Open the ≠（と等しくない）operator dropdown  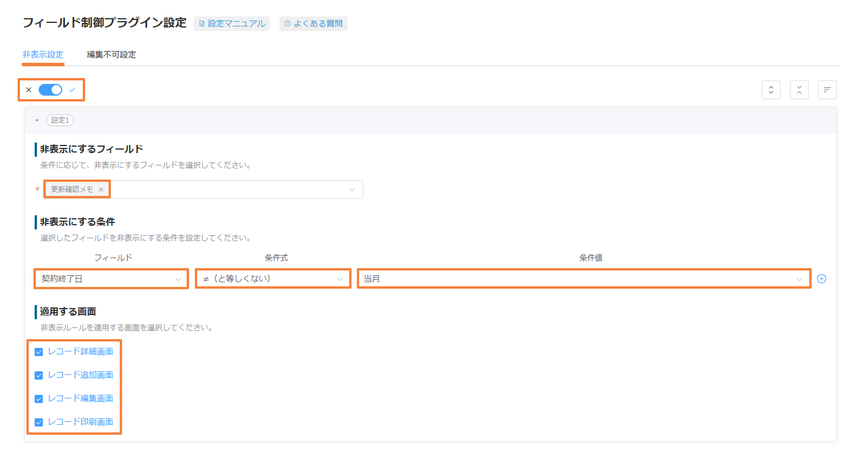(273, 279)
